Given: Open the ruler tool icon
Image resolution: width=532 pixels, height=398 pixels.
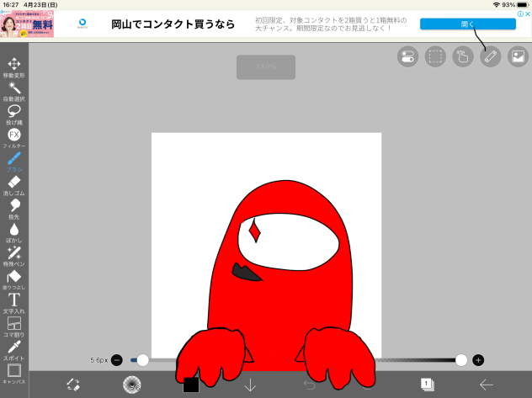Looking at the screenshot, I should [x=490, y=56].
